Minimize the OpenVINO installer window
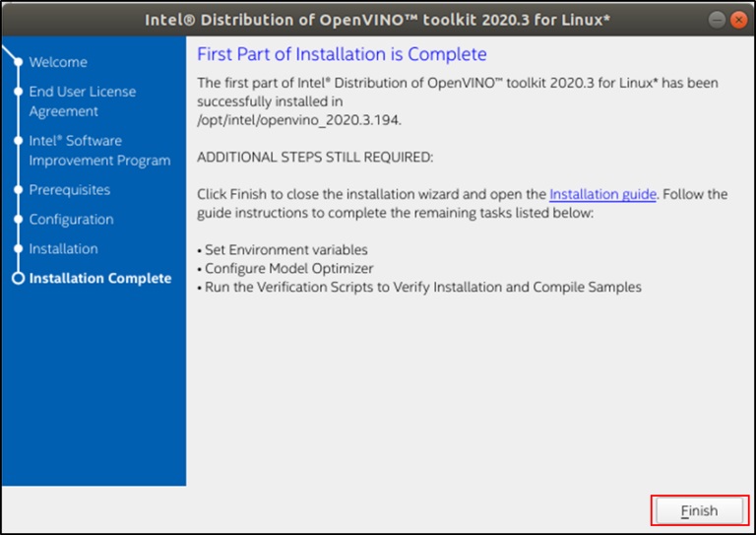This screenshot has width=756, height=535. point(717,20)
